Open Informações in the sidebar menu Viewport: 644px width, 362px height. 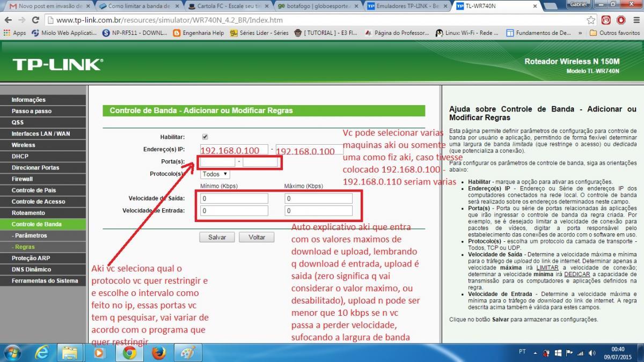(43, 100)
